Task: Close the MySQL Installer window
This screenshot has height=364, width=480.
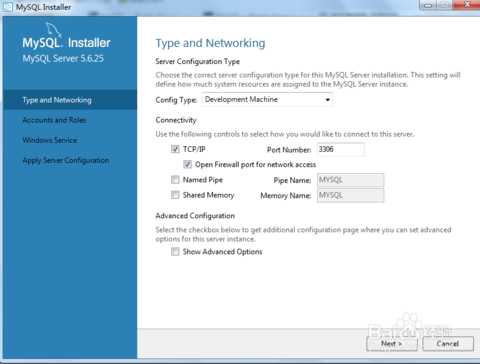Action: [x=466, y=5]
